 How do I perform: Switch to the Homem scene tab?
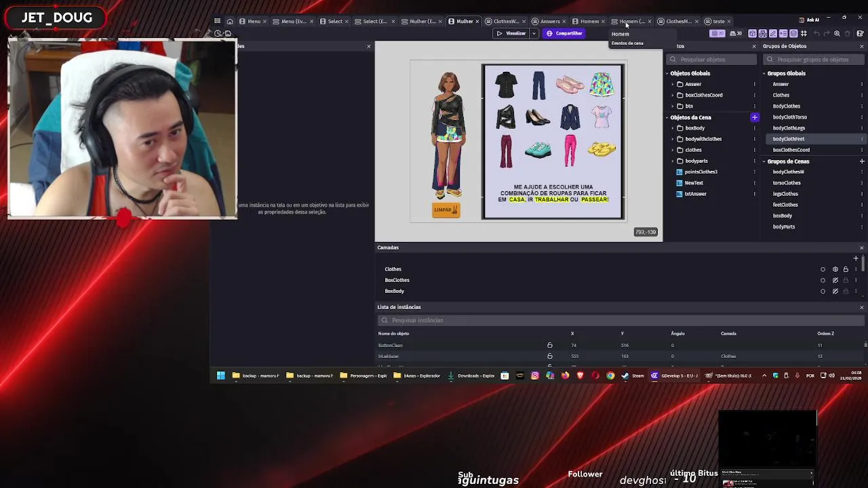coord(589,21)
